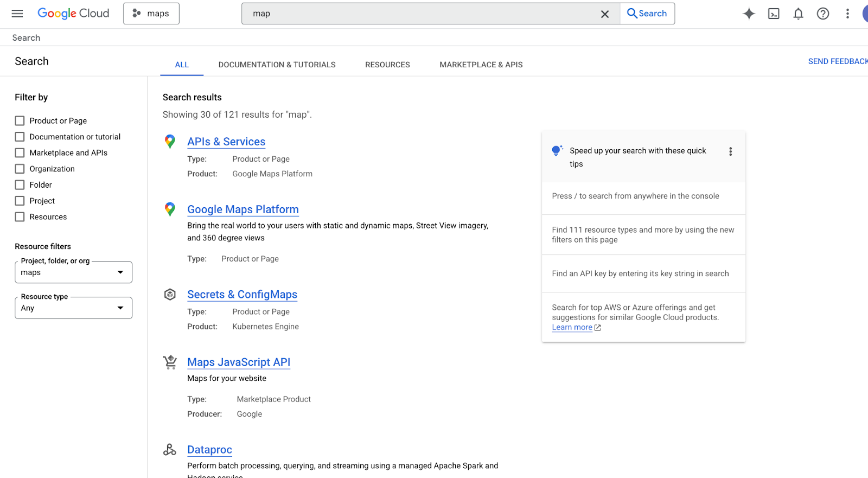Switch to the ALL tab
This screenshot has height=478, width=868.
click(182, 65)
